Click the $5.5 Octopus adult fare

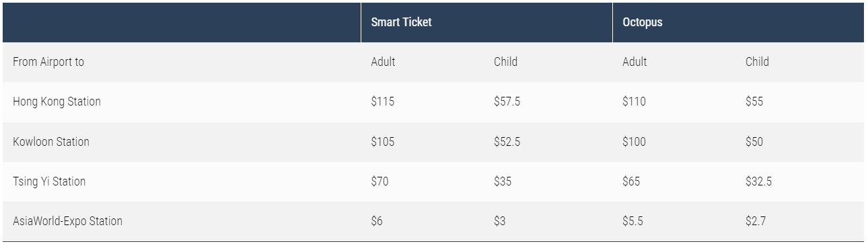pos(632,221)
